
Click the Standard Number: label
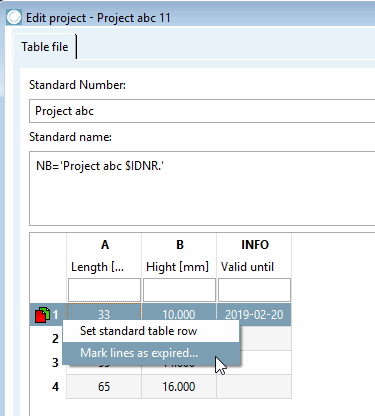pos(77,85)
